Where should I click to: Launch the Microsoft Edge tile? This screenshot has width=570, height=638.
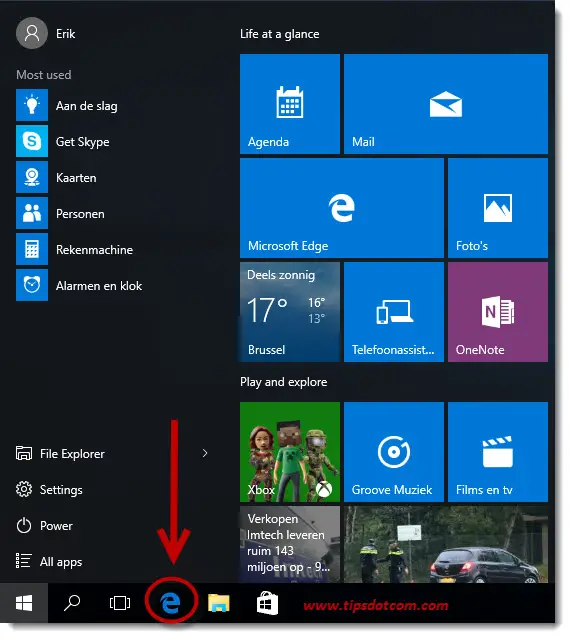click(x=342, y=208)
